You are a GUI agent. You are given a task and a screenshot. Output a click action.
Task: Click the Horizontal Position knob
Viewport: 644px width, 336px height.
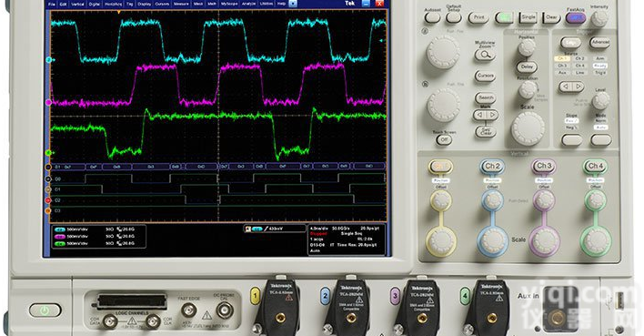point(527,48)
